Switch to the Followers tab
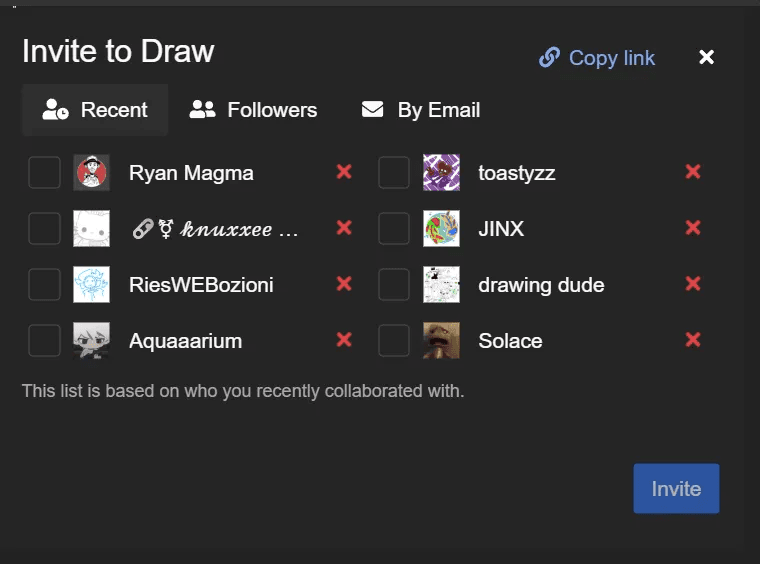The width and height of the screenshot is (760, 564). pyautogui.click(x=254, y=110)
